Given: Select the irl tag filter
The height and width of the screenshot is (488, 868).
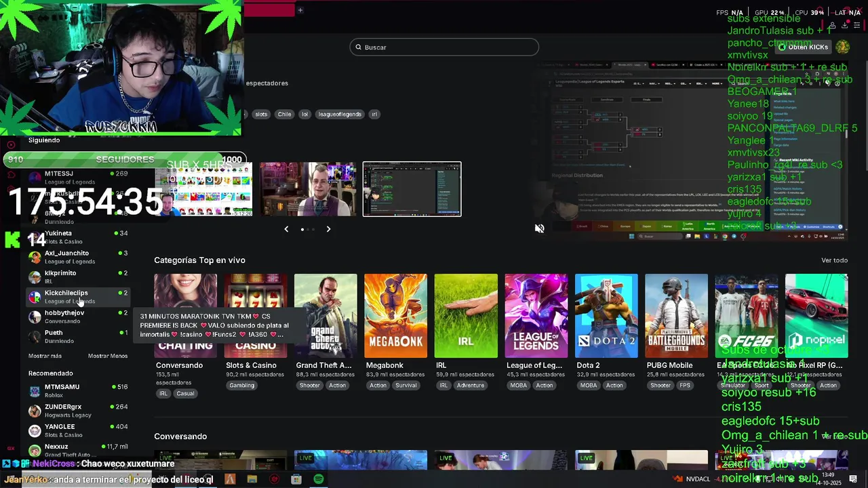Looking at the screenshot, I should tap(374, 115).
